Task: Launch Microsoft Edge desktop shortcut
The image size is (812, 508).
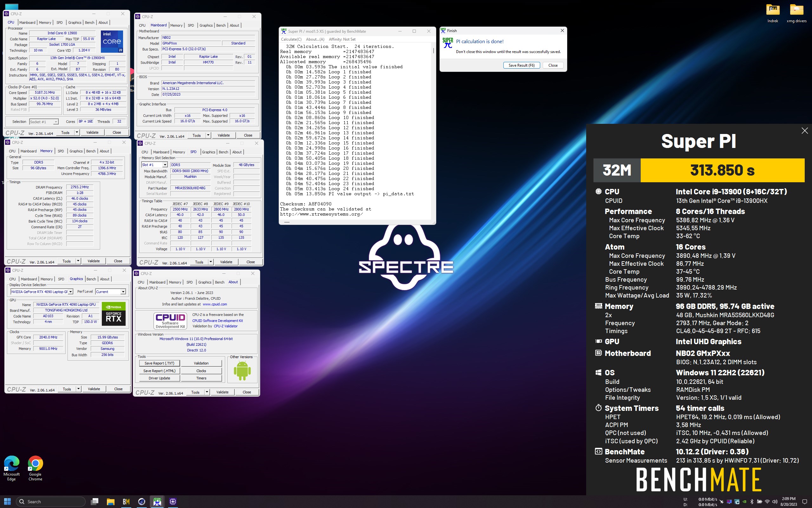Action: 11,468
